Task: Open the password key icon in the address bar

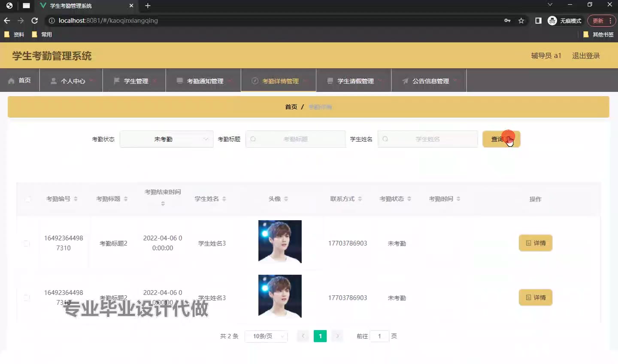Action: pyautogui.click(x=507, y=21)
